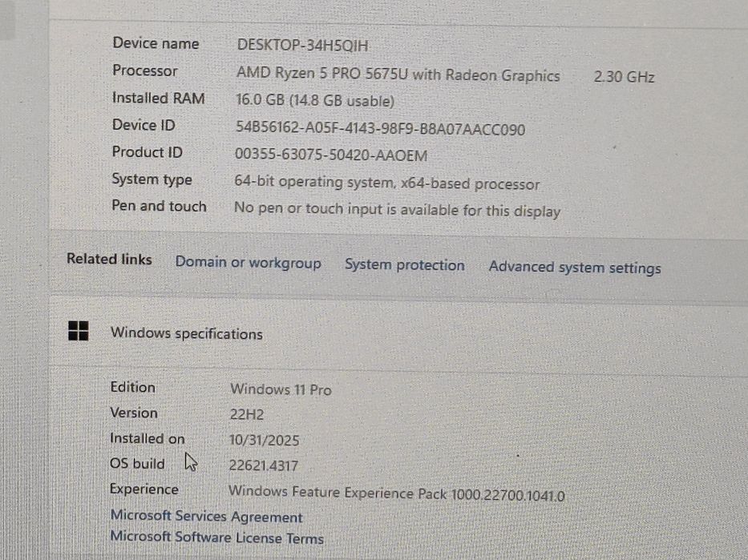Open the Domain or workgroup link
Image resolution: width=748 pixels, height=560 pixels.
pos(248,263)
